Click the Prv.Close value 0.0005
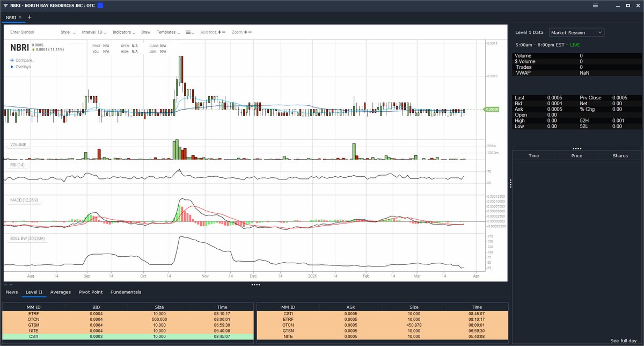644x346 pixels. pos(620,98)
